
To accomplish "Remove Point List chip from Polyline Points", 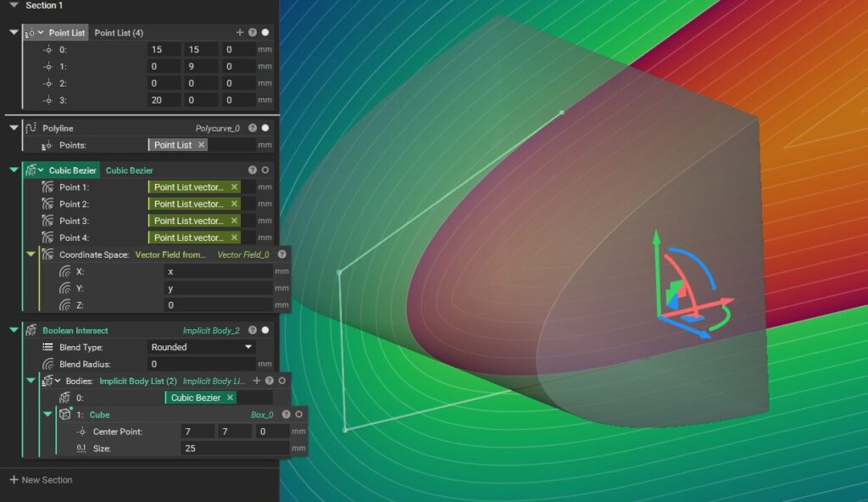I will 201,145.
